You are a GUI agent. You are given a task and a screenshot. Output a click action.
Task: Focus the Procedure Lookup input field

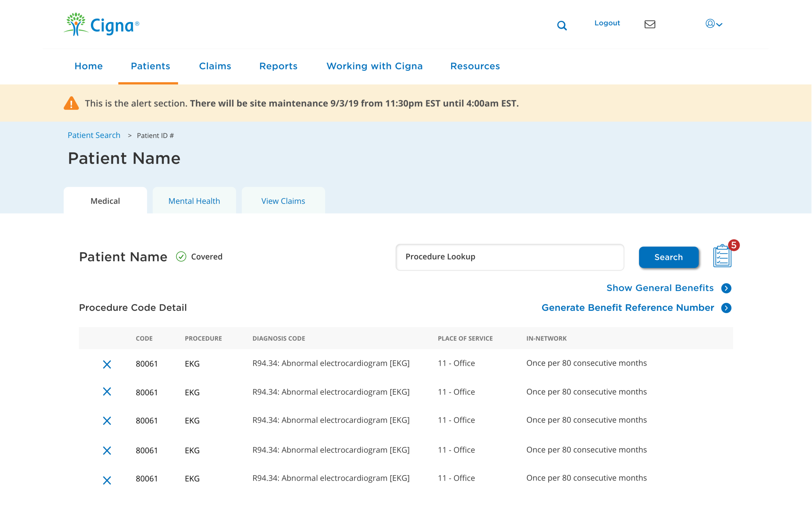click(510, 257)
